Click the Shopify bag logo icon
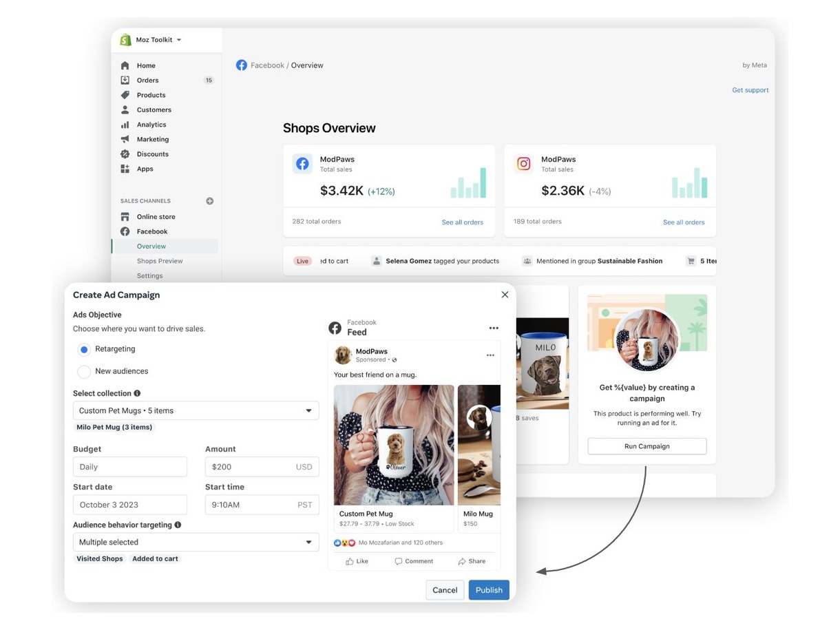This screenshot has height=630, width=840. 125,40
